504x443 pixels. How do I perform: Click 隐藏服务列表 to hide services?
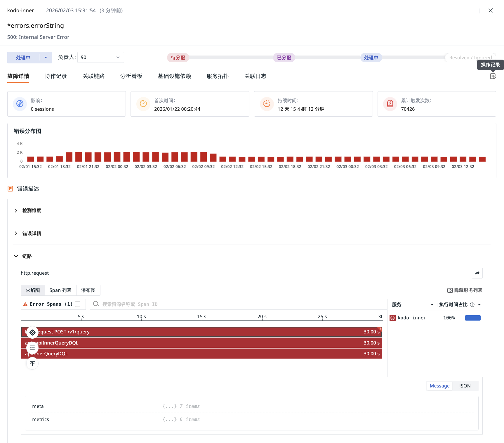coord(465,290)
